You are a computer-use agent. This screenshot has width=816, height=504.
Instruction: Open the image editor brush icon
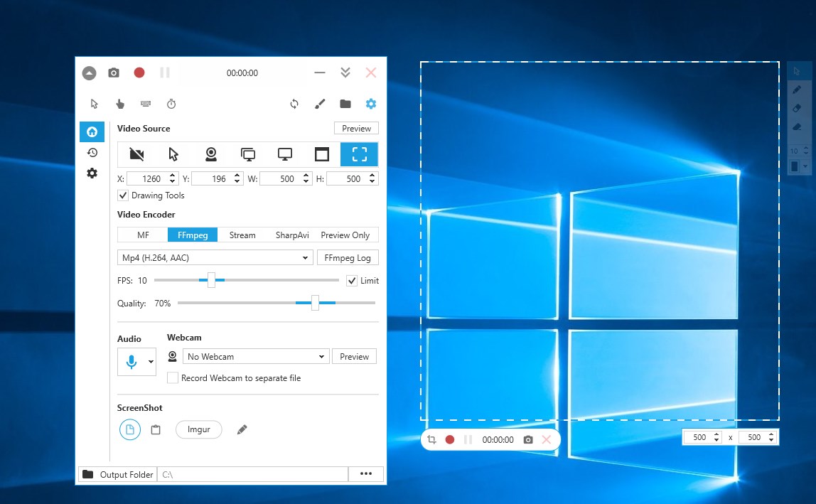[320, 104]
